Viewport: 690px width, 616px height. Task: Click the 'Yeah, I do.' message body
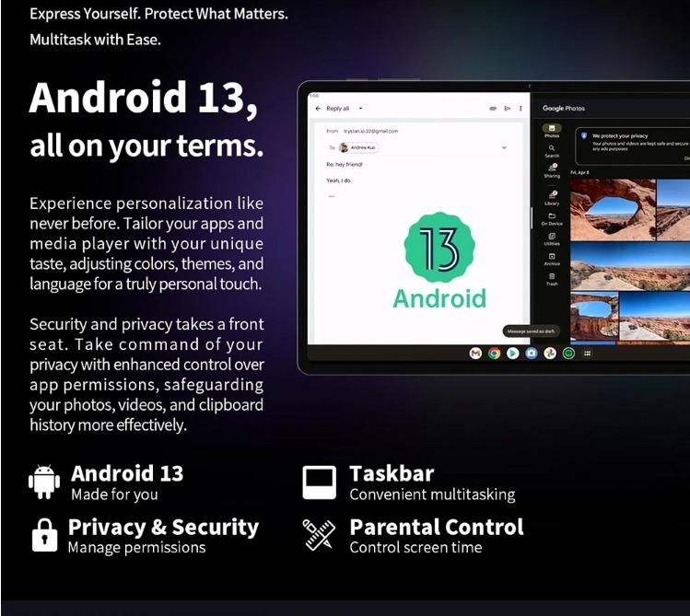click(x=339, y=180)
